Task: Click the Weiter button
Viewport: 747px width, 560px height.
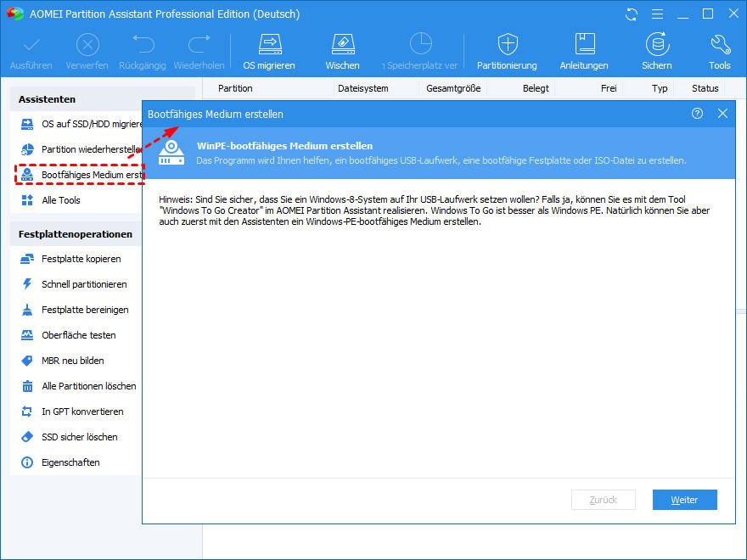Action: coord(684,500)
